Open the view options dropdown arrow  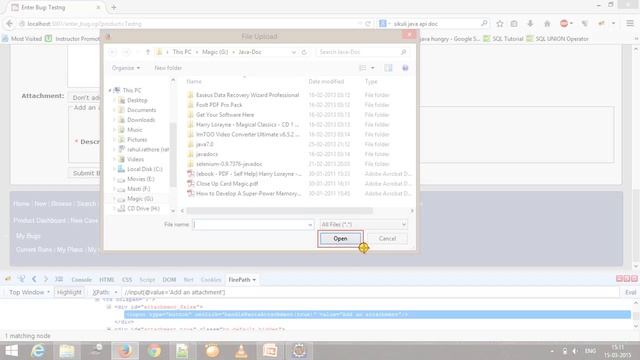[373, 68]
